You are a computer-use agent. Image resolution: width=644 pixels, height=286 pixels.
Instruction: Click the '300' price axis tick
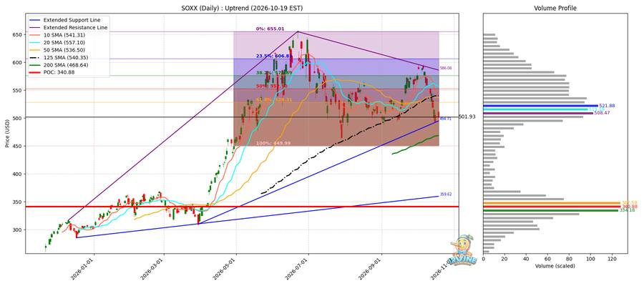[19, 230]
